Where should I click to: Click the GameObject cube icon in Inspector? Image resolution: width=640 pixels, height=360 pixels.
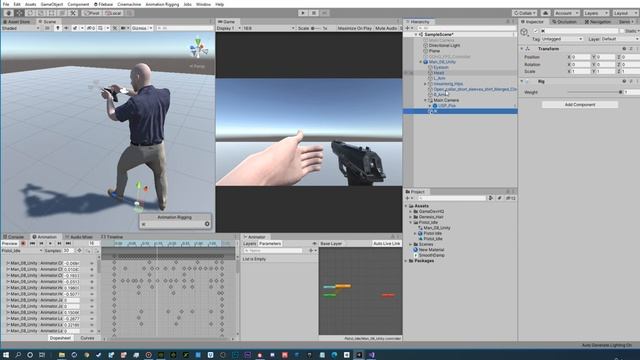[x=524, y=32]
